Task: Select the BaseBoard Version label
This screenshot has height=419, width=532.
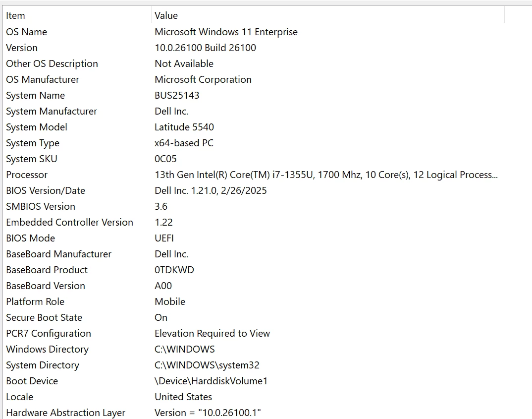Action: click(46, 286)
